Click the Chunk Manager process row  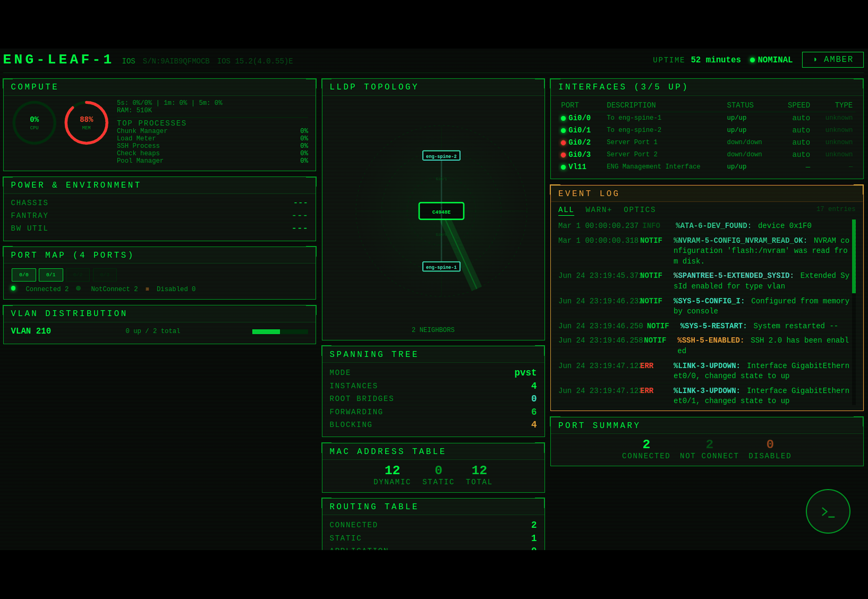pyautogui.click(x=212, y=131)
